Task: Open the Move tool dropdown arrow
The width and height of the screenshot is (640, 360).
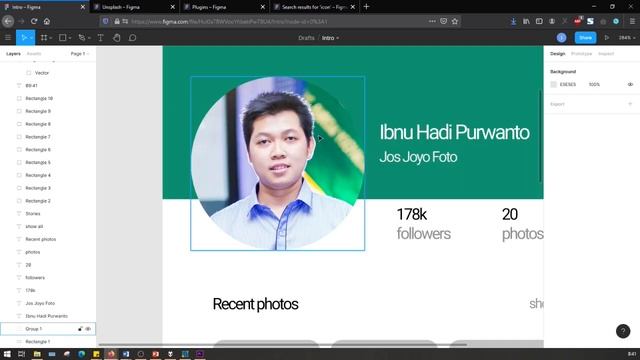Action: pyautogui.click(x=31, y=38)
